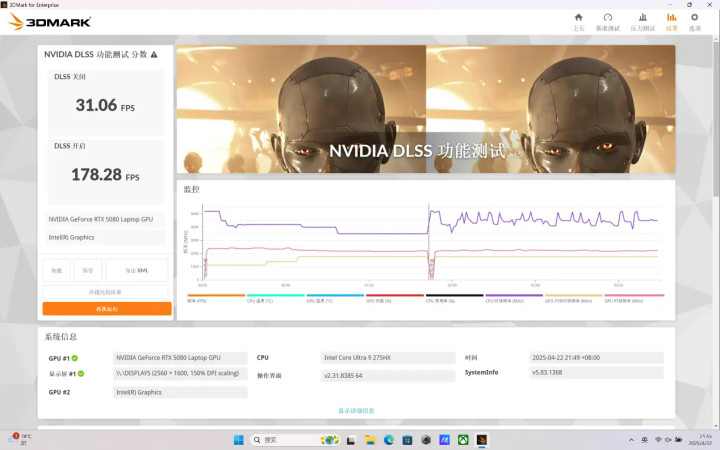This screenshot has height=450, width=720.
Task: Open the dark round-icon app in the taskbar
Action: [426, 440]
